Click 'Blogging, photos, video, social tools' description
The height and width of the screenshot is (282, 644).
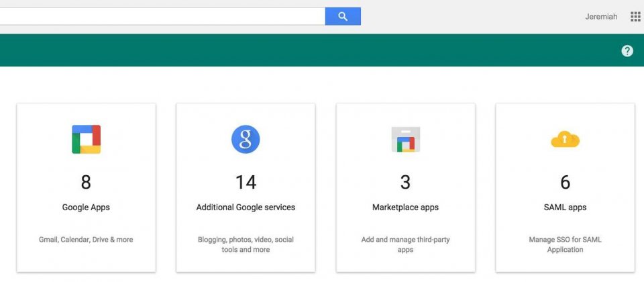pos(246,244)
